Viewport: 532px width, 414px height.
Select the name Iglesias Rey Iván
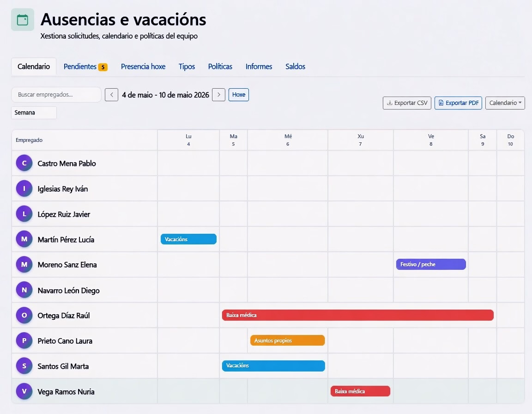[63, 189]
